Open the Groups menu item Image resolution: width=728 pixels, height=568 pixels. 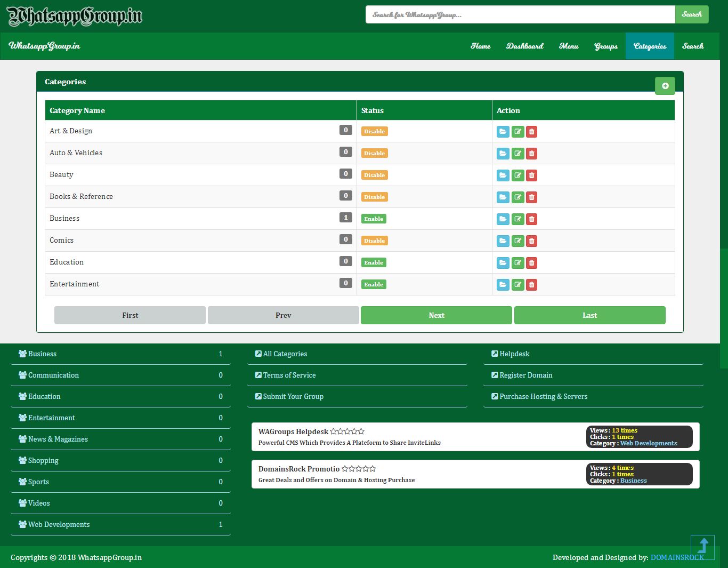pos(605,46)
